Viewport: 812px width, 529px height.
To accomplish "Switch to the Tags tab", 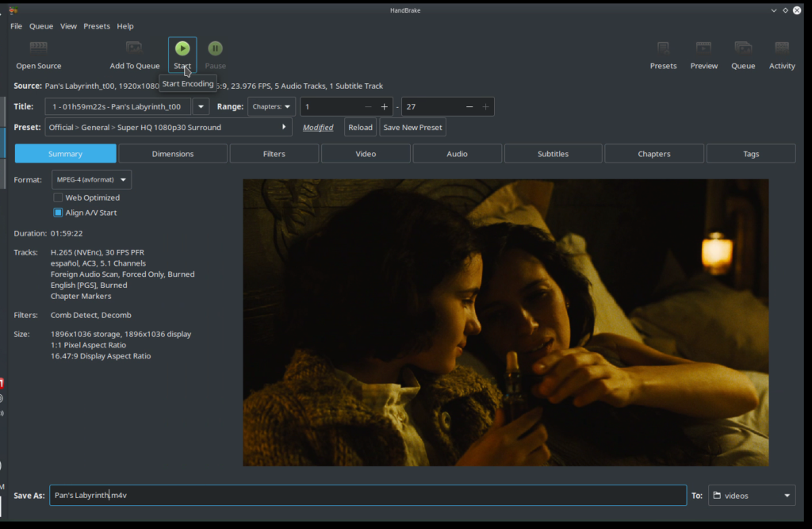I will click(751, 154).
